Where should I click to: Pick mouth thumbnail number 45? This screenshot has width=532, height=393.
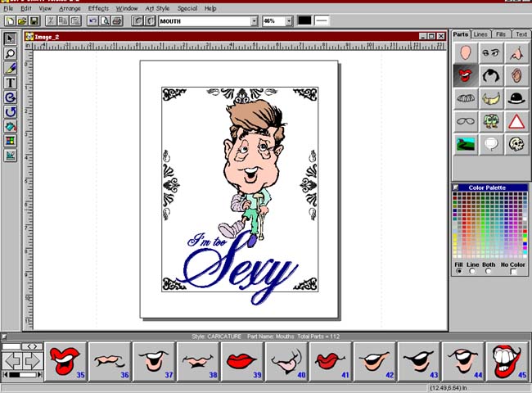tap(507, 361)
